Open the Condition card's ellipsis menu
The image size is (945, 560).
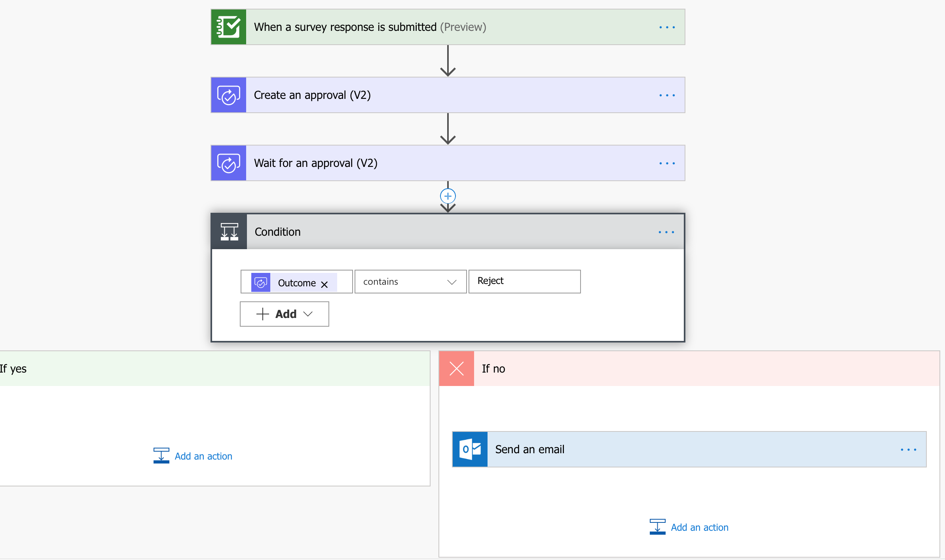tap(666, 232)
